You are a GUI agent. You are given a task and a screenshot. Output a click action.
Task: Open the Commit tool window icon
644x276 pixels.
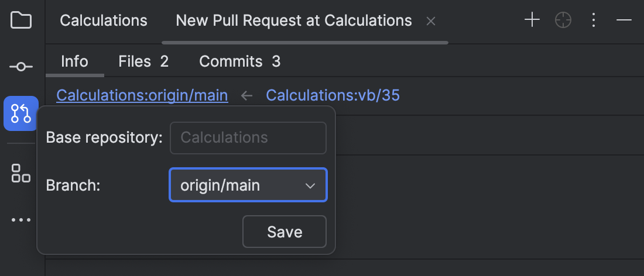coord(21,67)
